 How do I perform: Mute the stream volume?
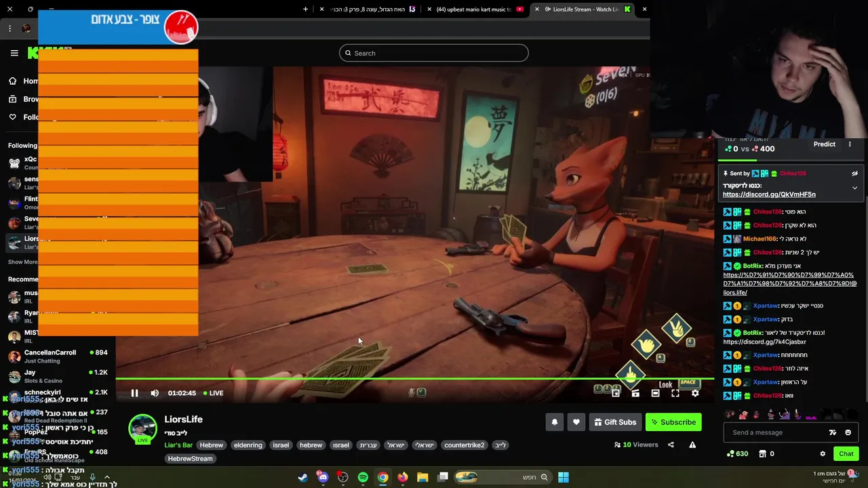click(x=155, y=393)
